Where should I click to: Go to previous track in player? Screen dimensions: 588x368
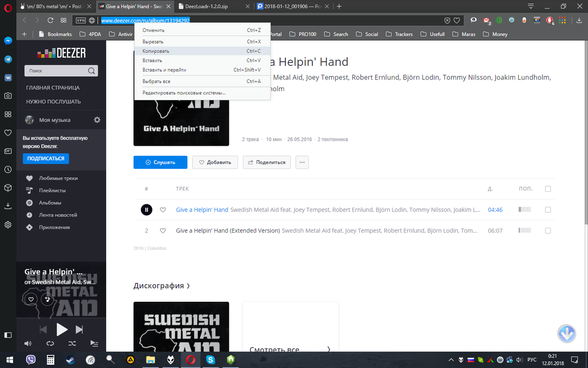(43, 329)
